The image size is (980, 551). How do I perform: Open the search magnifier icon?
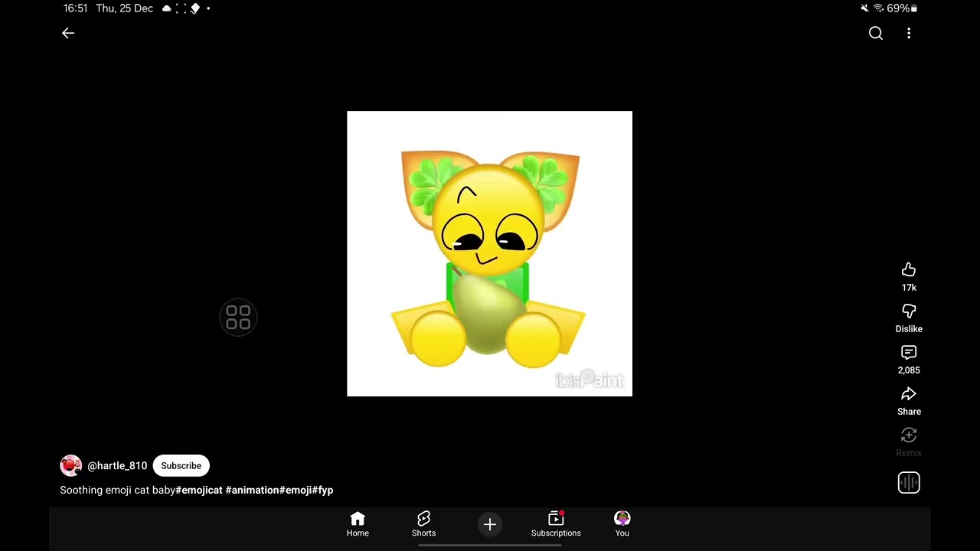click(876, 33)
